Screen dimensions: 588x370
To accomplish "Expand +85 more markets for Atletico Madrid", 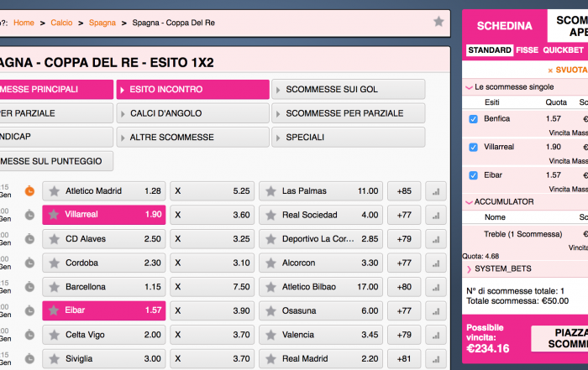I will coord(404,191).
